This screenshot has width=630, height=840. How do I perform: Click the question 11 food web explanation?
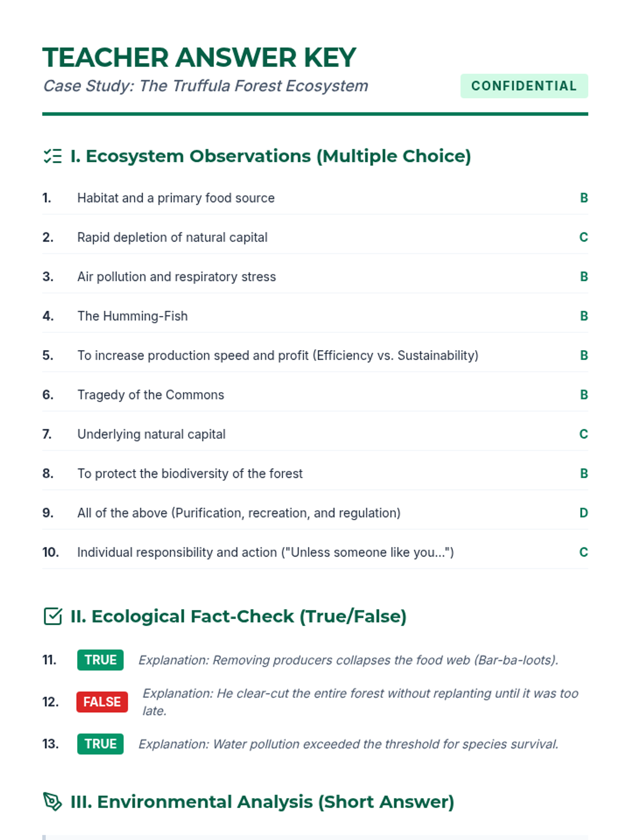click(348, 660)
